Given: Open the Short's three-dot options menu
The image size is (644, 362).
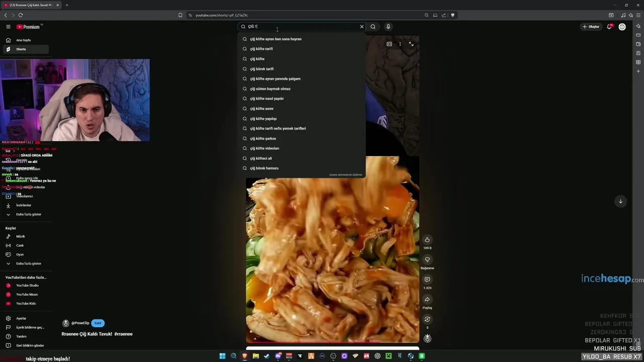Looking at the screenshot, I should 400,44.
